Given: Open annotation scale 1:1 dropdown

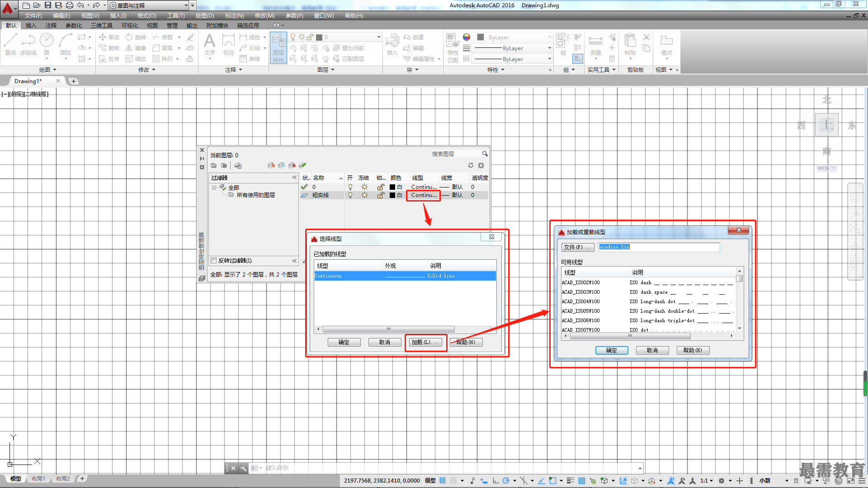Looking at the screenshot, I should pyautogui.click(x=708, y=480).
